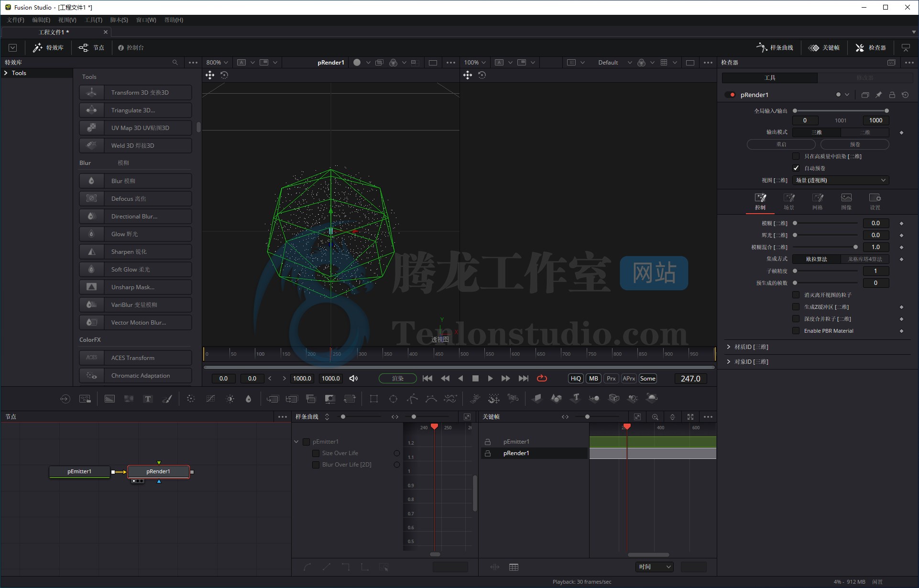Lock the pEmitter1 keyframe track
Screen dimensions: 919x588
click(488, 442)
